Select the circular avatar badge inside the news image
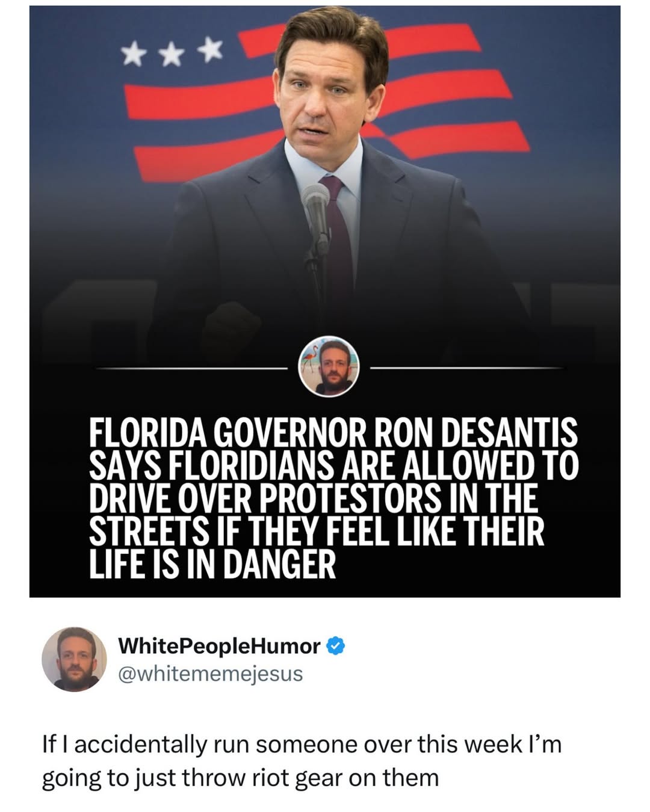The image size is (650, 812). click(x=329, y=366)
